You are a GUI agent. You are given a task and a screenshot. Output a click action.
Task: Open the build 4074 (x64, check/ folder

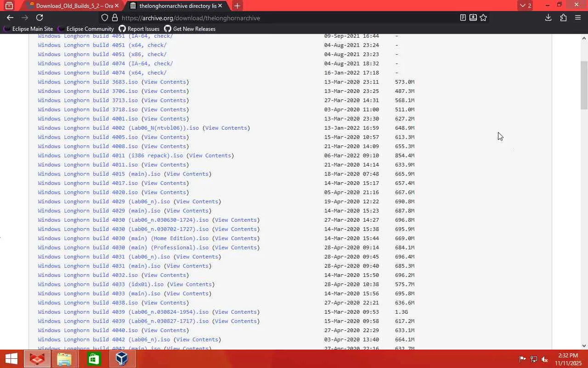click(102, 73)
